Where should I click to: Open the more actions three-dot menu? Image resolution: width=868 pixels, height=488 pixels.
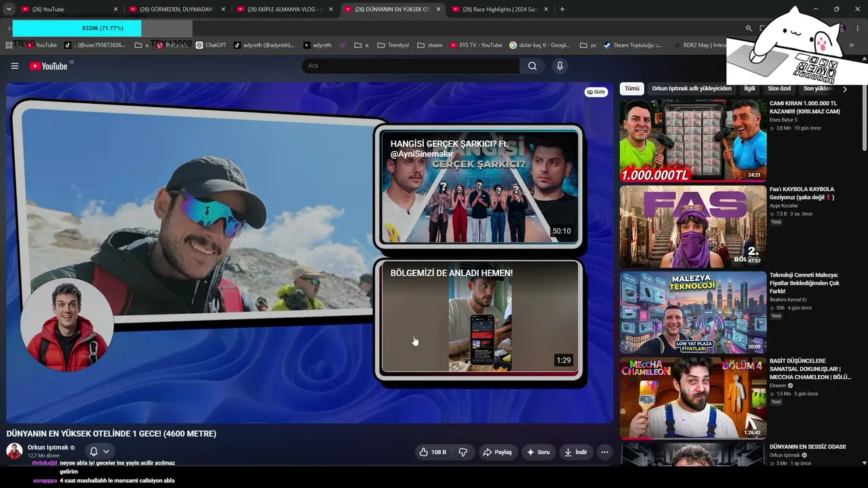tap(604, 452)
